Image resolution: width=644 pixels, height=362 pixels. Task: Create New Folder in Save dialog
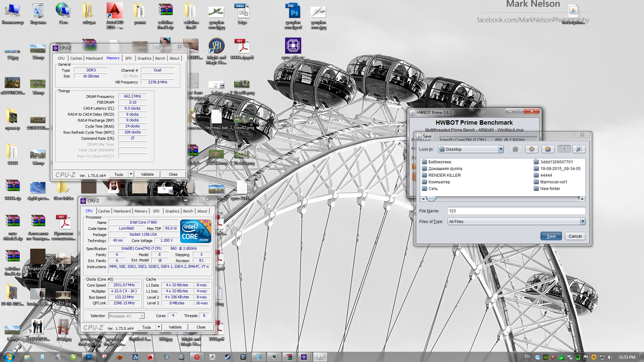pyautogui.click(x=548, y=149)
